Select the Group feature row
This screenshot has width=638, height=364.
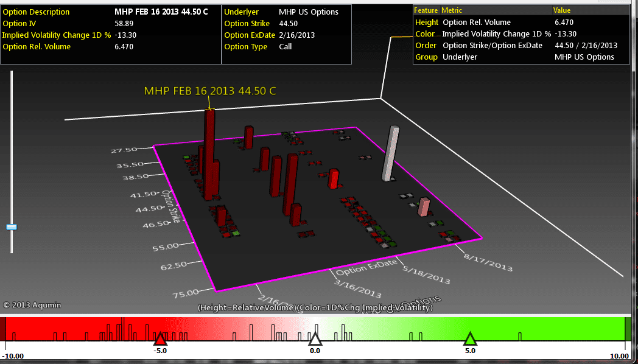click(x=426, y=57)
